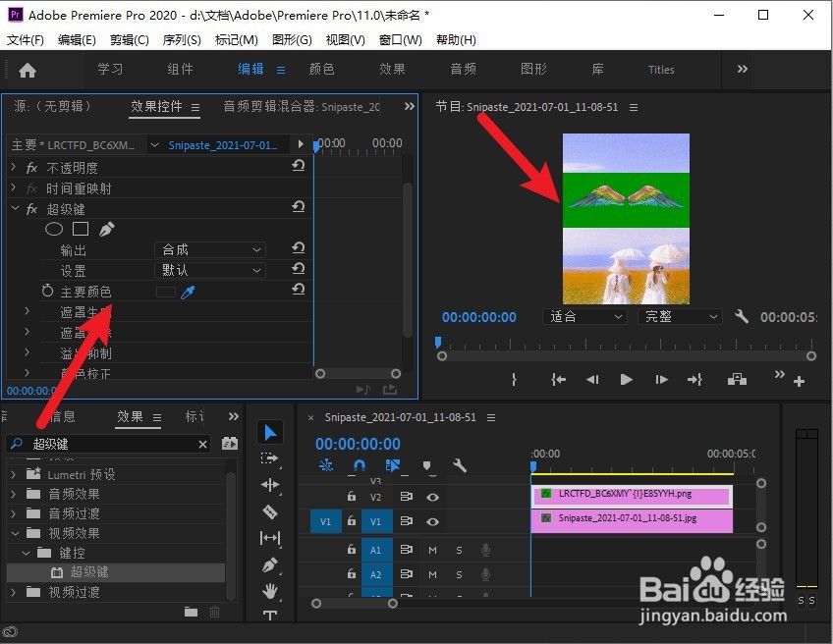The width and height of the screenshot is (833, 644).
Task: Toggle animation stopwatch for Key Color
Action: pyautogui.click(x=47, y=291)
